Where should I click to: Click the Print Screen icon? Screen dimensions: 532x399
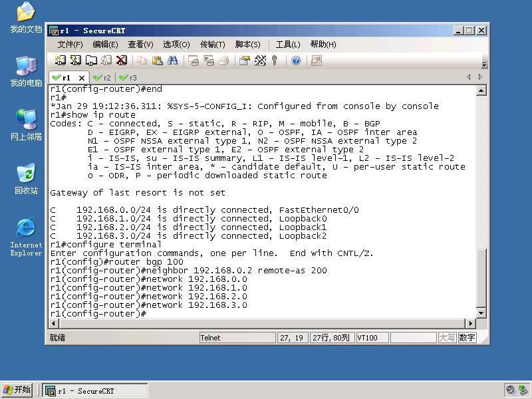193,61
